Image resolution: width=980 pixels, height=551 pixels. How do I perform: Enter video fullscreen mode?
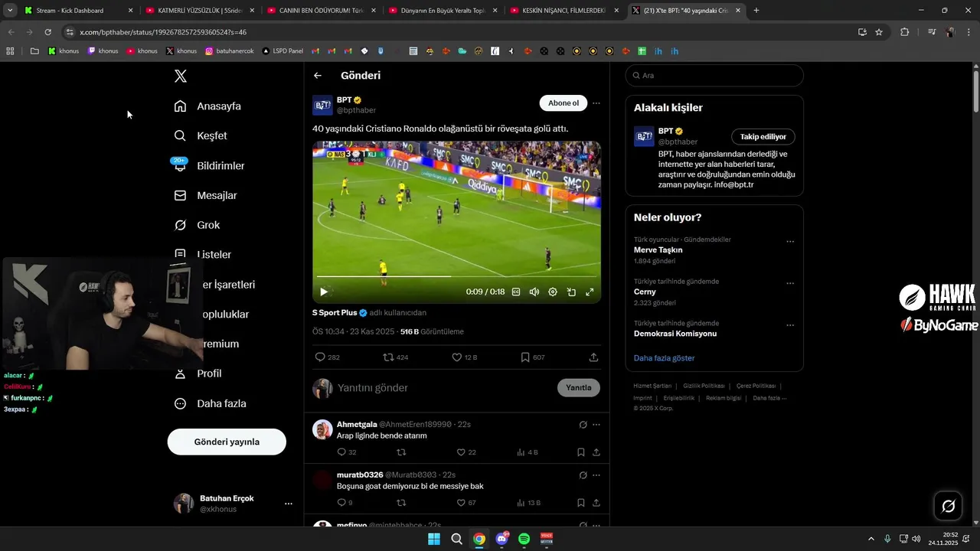[590, 292]
